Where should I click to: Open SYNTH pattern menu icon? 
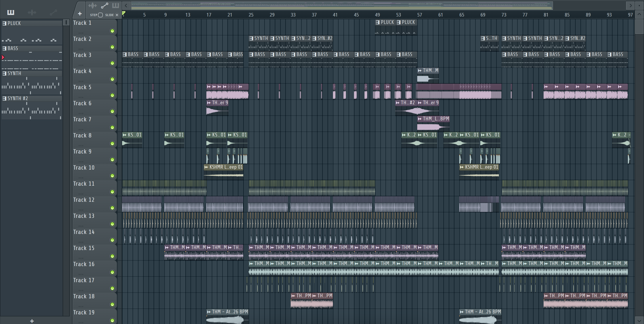pyautogui.click(x=4, y=74)
